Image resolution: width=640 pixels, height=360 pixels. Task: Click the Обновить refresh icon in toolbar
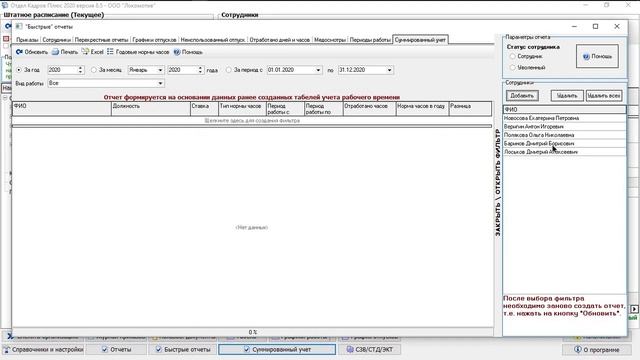click(19, 52)
